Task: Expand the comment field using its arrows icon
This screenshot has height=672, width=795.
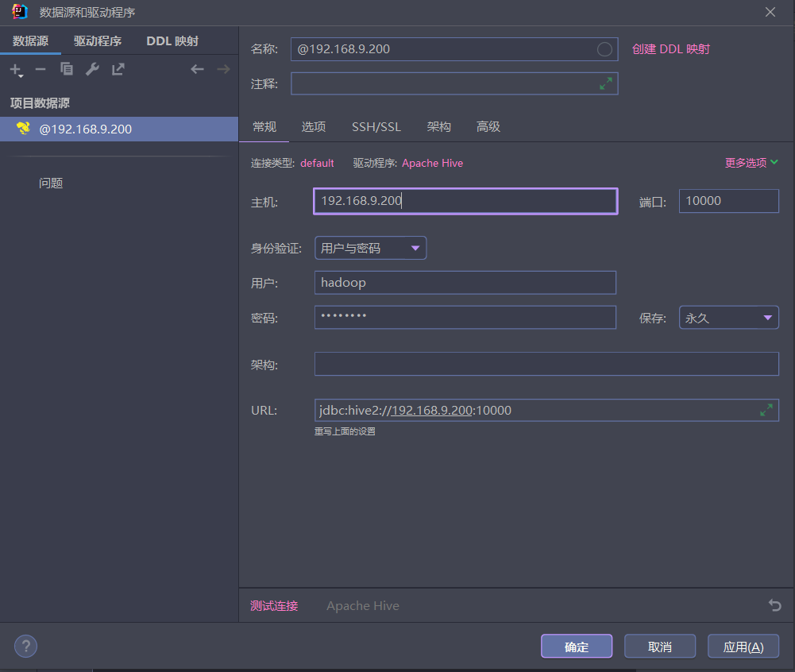Action: point(605,83)
